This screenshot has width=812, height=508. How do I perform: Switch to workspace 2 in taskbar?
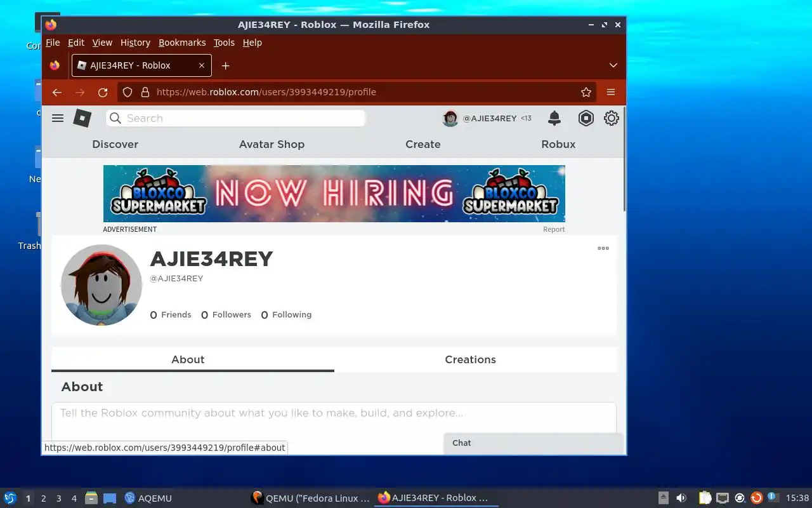(43, 498)
